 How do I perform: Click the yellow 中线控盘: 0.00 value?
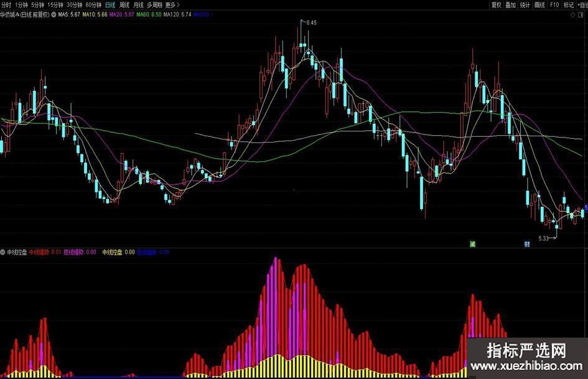pyautogui.click(x=118, y=252)
